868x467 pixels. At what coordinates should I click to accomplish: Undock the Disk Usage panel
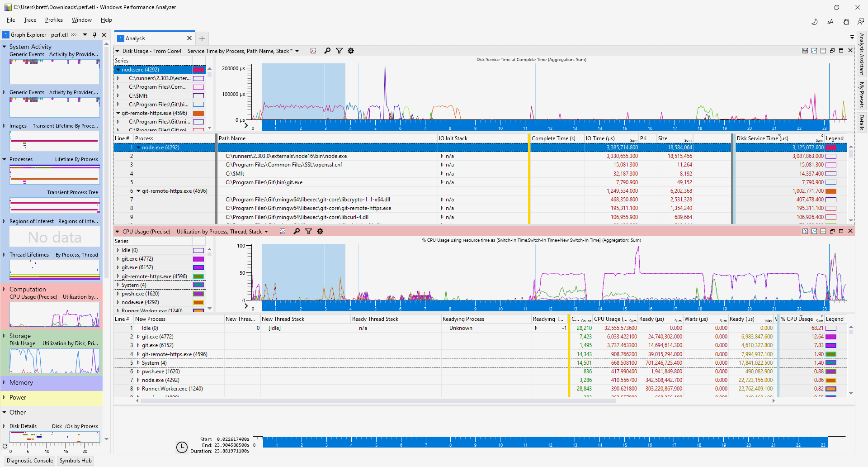pyautogui.click(x=832, y=51)
